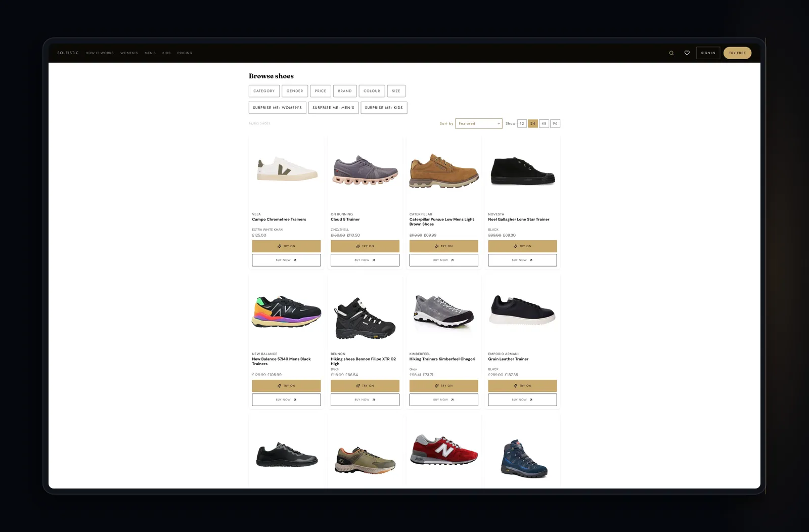Try on Emporio Armani Grain Leather Trainer
The image size is (809, 532).
(x=522, y=386)
